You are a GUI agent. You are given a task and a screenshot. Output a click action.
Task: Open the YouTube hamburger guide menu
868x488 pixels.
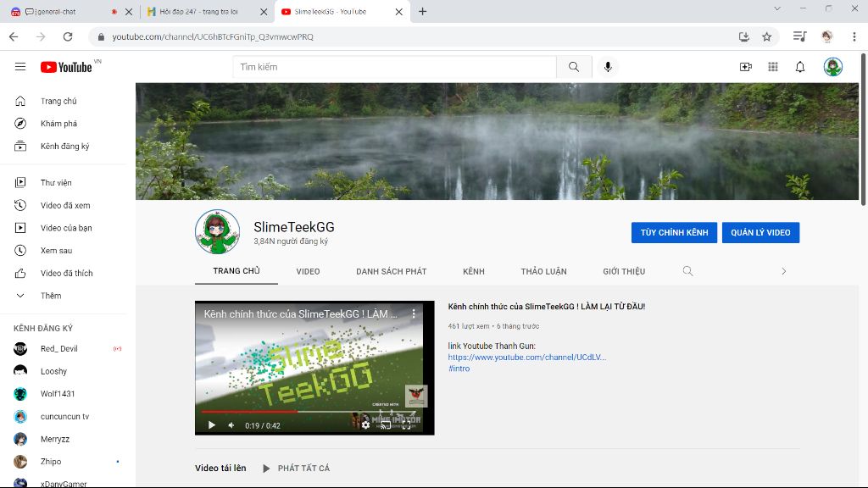(x=20, y=67)
